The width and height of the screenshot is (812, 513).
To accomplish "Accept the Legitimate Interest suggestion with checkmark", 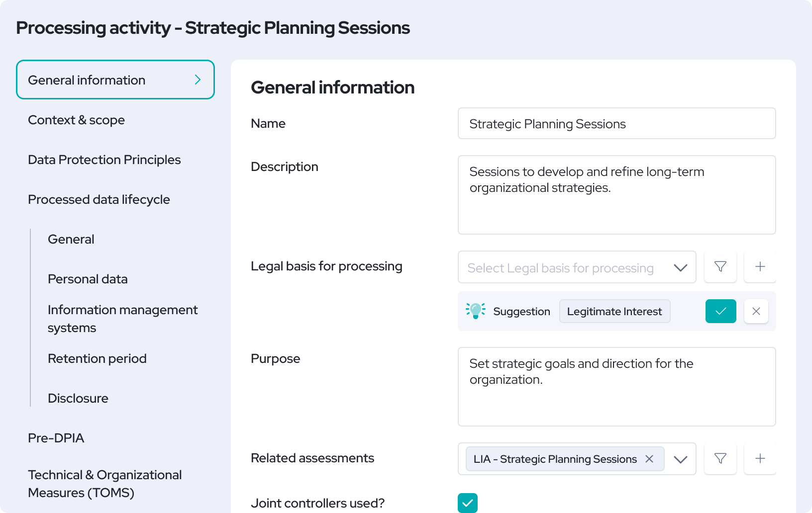I will [x=720, y=311].
